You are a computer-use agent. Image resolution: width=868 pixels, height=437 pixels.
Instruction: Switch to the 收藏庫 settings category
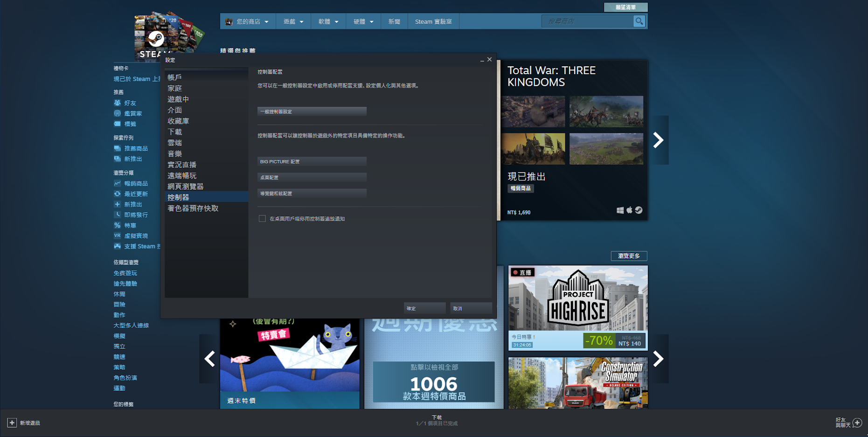(x=207, y=121)
